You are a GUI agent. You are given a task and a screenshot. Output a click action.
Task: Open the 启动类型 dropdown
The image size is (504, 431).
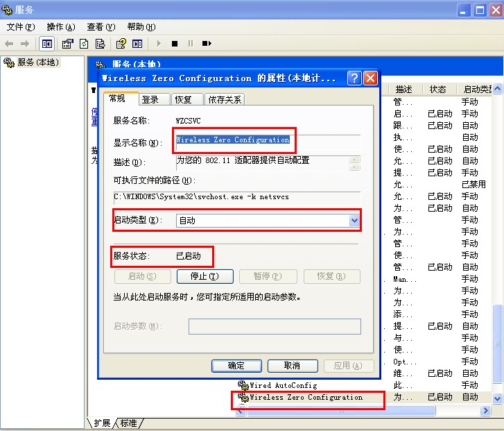354,221
